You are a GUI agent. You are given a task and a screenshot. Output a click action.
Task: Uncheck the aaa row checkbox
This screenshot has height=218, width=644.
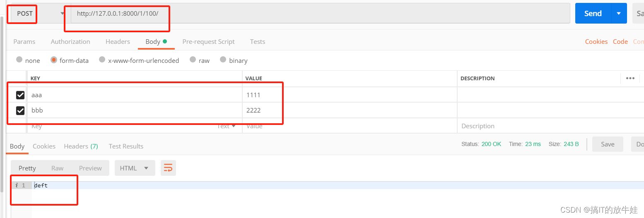20,95
